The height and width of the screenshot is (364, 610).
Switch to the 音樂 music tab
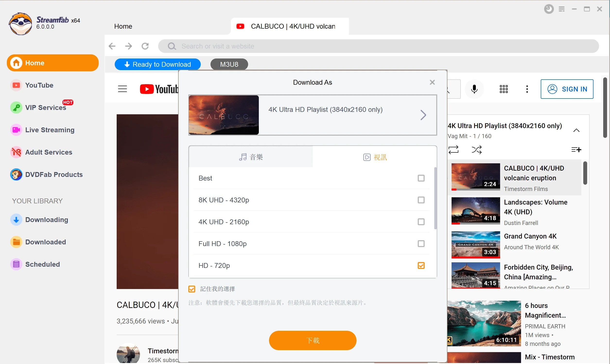[251, 157]
